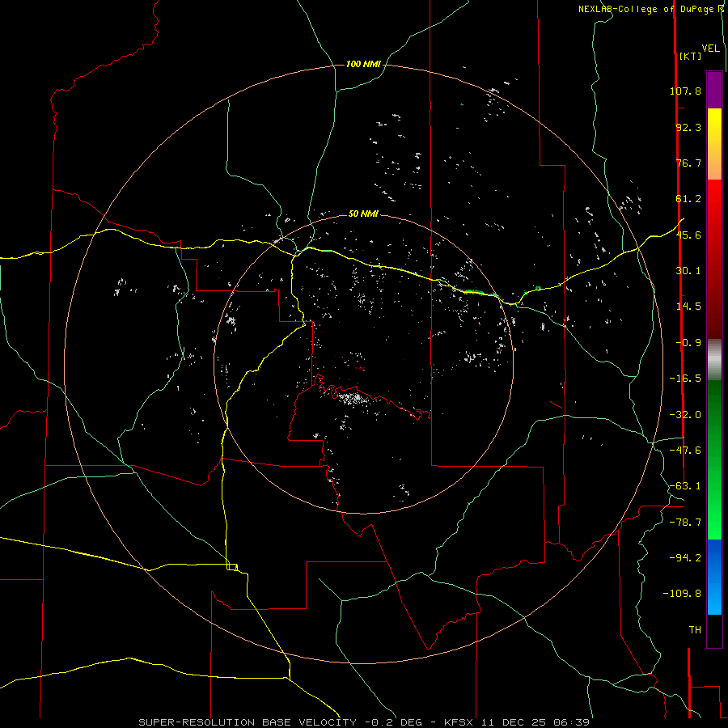Click the 14.5 velocity scale value
The image size is (728, 728).
[x=688, y=307]
